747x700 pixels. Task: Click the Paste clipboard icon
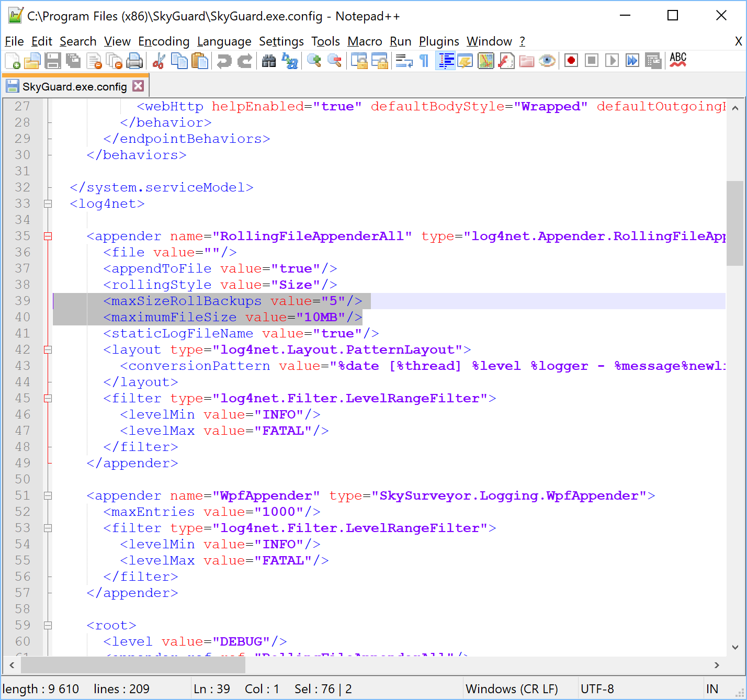[200, 61]
